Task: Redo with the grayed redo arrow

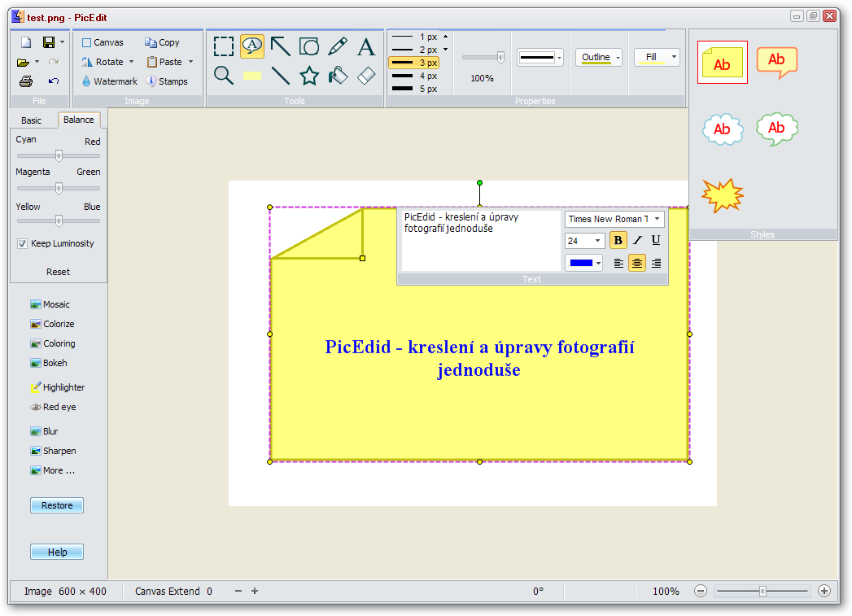Action: [x=53, y=62]
